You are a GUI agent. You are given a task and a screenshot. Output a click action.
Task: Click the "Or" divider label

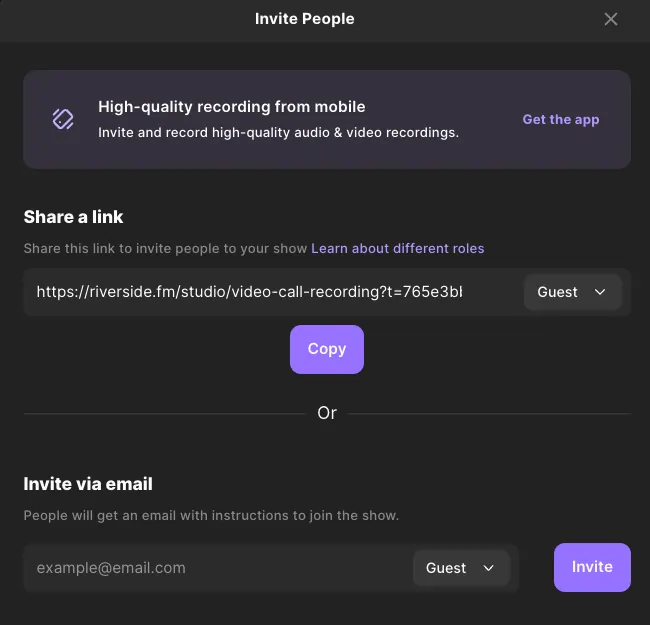pos(327,413)
